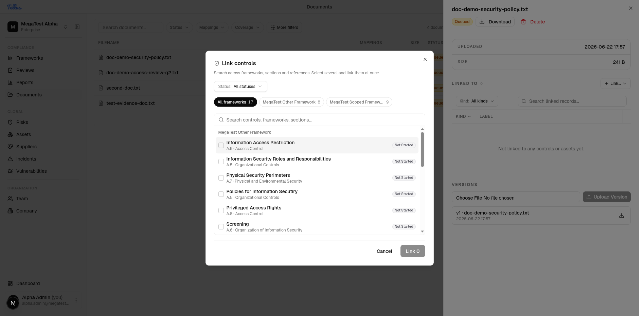Click the Download button
Image resolution: width=644 pixels, height=316 pixels.
pyautogui.click(x=495, y=22)
